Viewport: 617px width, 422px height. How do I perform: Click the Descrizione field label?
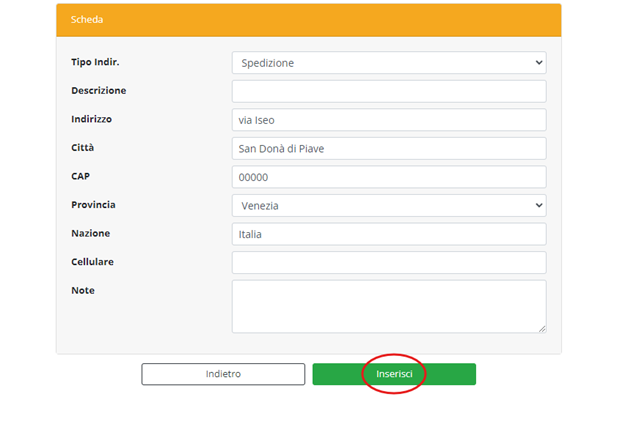point(98,90)
